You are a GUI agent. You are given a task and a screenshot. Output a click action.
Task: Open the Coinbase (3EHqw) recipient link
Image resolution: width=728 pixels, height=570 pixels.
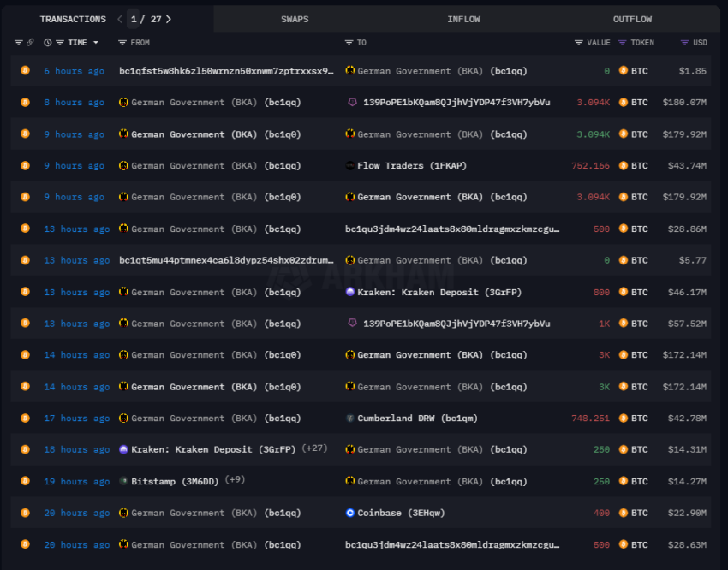[x=401, y=514]
